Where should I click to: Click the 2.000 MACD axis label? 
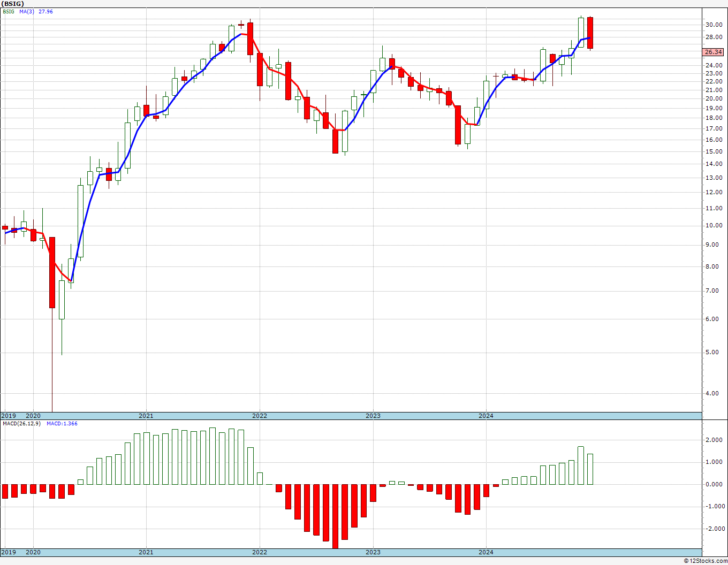(x=713, y=440)
